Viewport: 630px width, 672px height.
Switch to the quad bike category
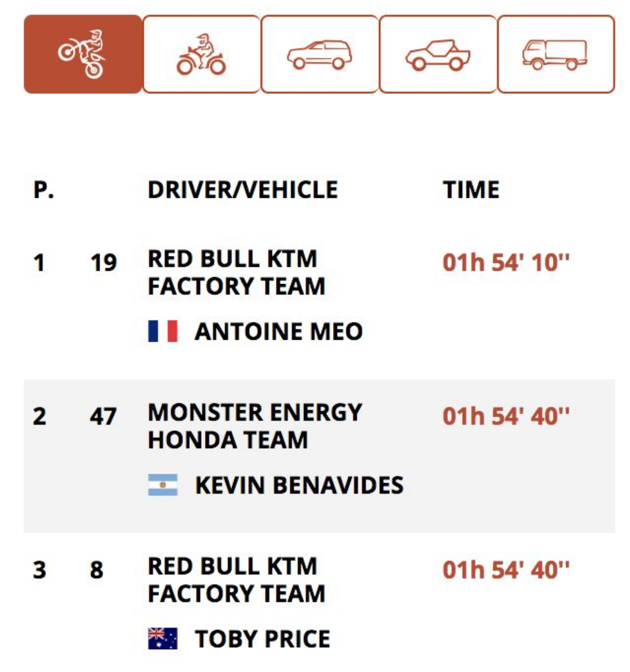(x=202, y=54)
